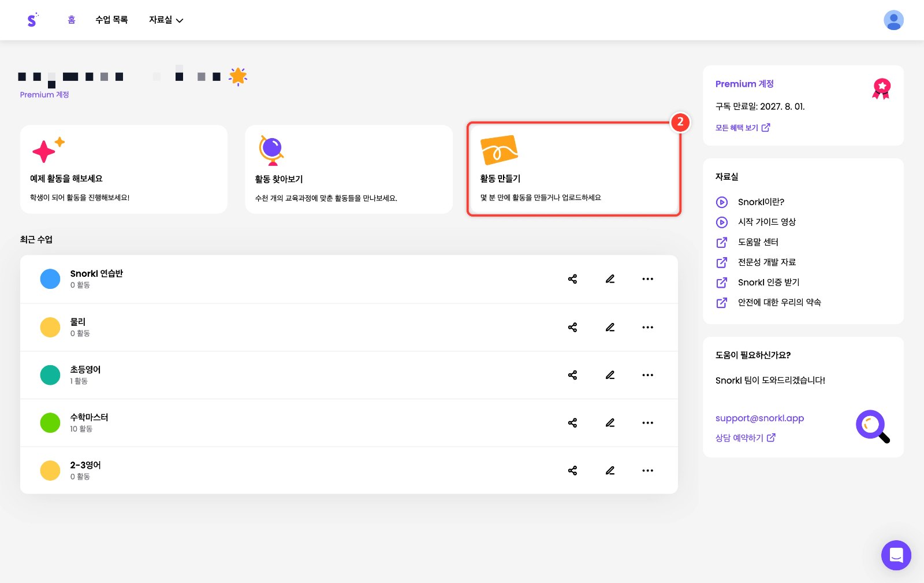This screenshot has height=583, width=924.
Task: Edit the 2-3영어 class
Action: pos(610,470)
